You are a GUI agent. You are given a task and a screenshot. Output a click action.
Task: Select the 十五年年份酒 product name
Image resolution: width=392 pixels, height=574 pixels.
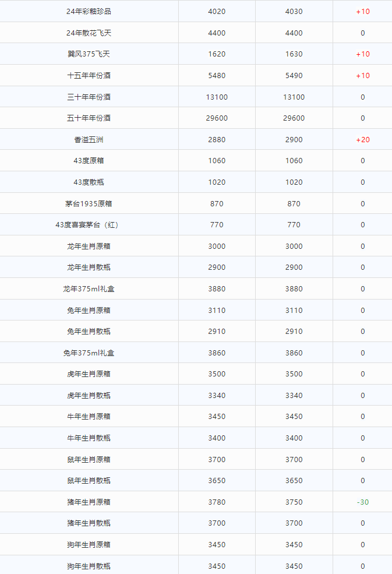click(x=89, y=76)
